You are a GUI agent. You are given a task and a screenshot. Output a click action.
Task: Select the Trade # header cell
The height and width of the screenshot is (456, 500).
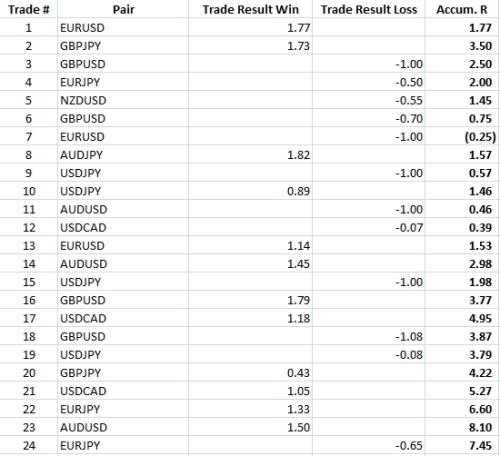(29, 9)
